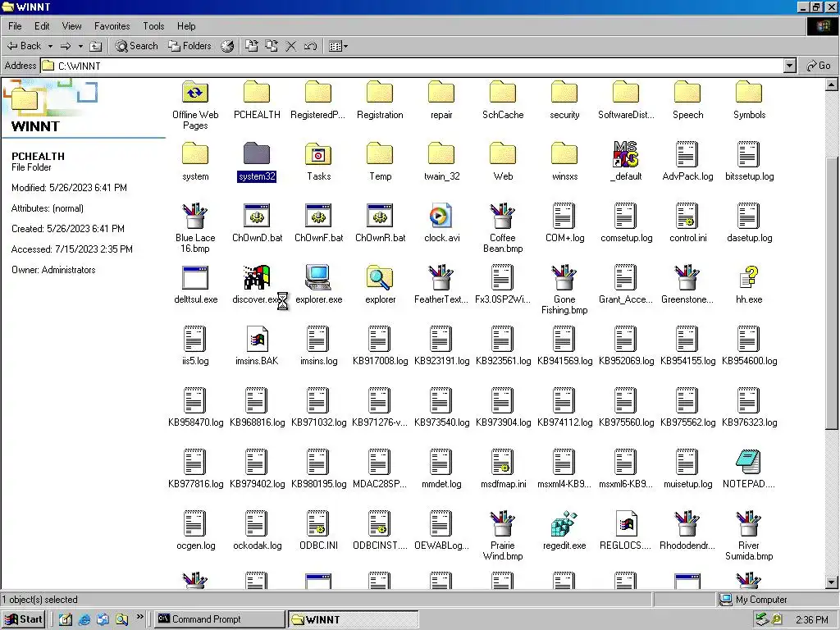Click the Copy To toolbar icon
The height and width of the screenshot is (630, 840).
click(x=272, y=46)
